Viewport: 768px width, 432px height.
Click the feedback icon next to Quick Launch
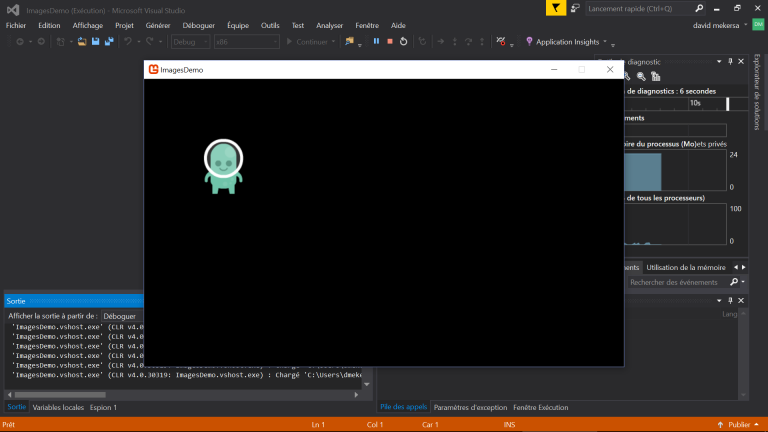(x=576, y=8)
